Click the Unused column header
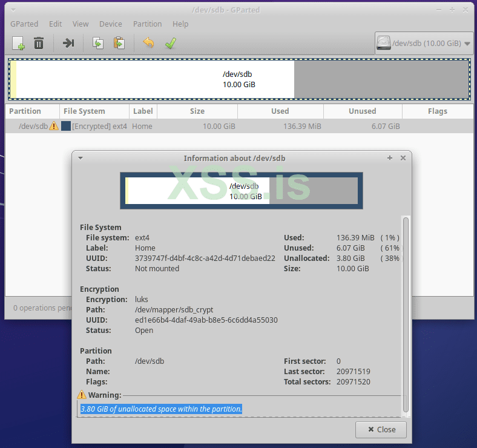 363,111
